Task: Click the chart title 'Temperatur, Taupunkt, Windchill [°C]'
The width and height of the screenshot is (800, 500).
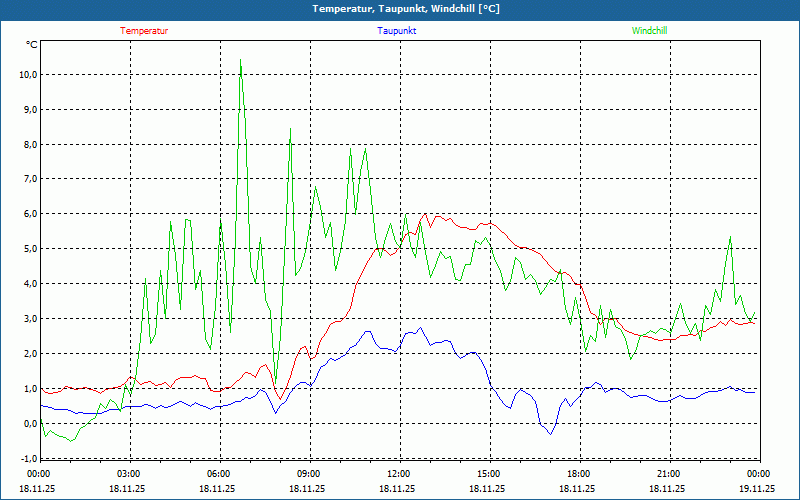Action: pyautogui.click(x=400, y=9)
